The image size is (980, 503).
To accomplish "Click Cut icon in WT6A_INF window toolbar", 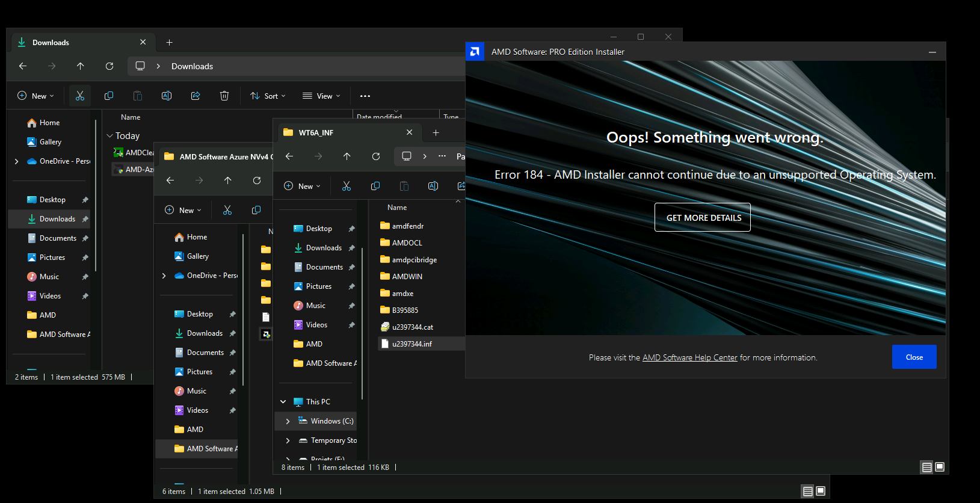I will tap(347, 186).
